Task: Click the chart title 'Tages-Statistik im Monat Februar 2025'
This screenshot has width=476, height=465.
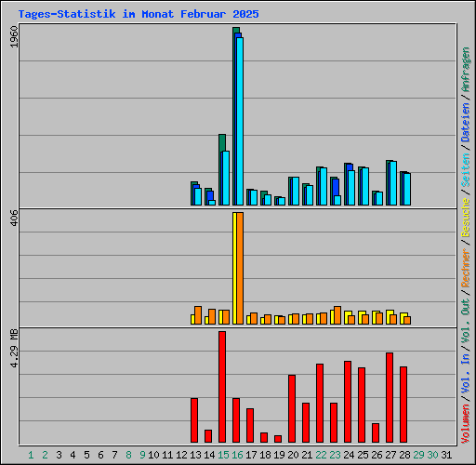Action: click(x=139, y=14)
